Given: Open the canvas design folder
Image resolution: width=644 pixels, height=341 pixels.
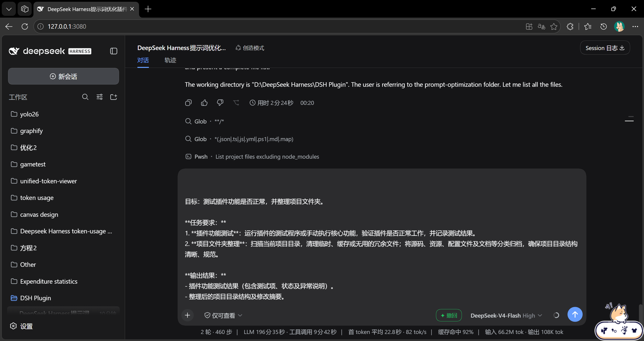Looking at the screenshot, I should (x=63, y=215).
